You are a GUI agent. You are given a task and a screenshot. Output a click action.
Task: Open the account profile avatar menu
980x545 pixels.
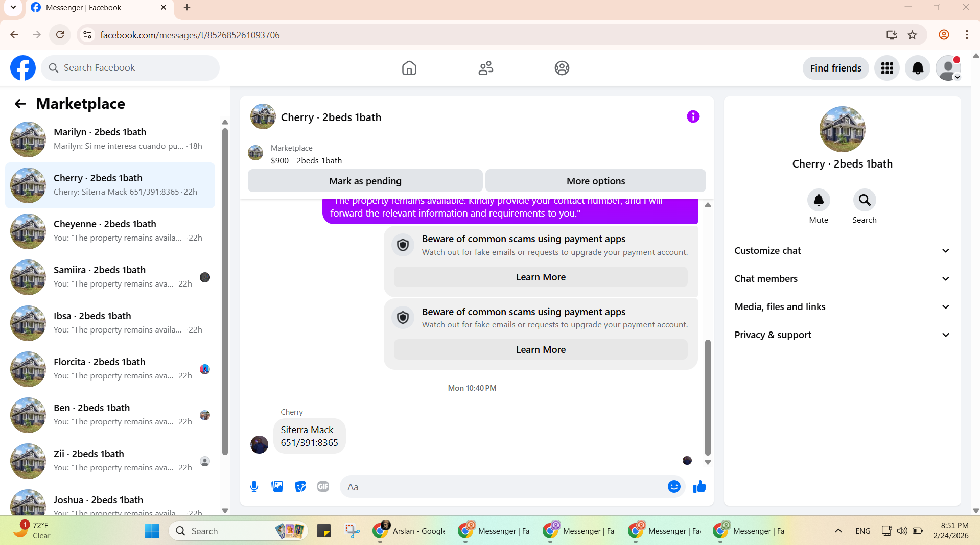[x=948, y=68]
